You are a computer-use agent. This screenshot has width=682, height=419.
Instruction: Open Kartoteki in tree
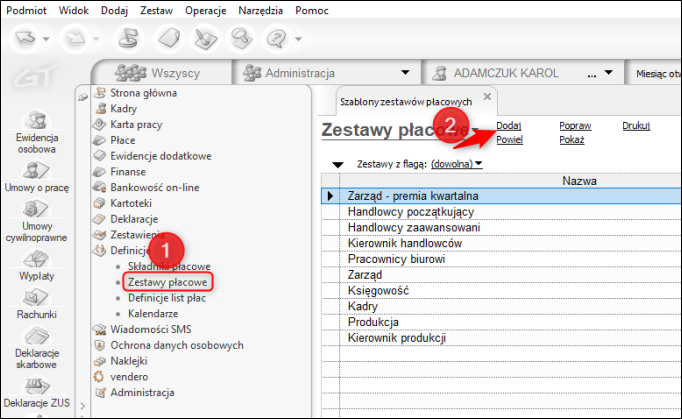coord(131,203)
